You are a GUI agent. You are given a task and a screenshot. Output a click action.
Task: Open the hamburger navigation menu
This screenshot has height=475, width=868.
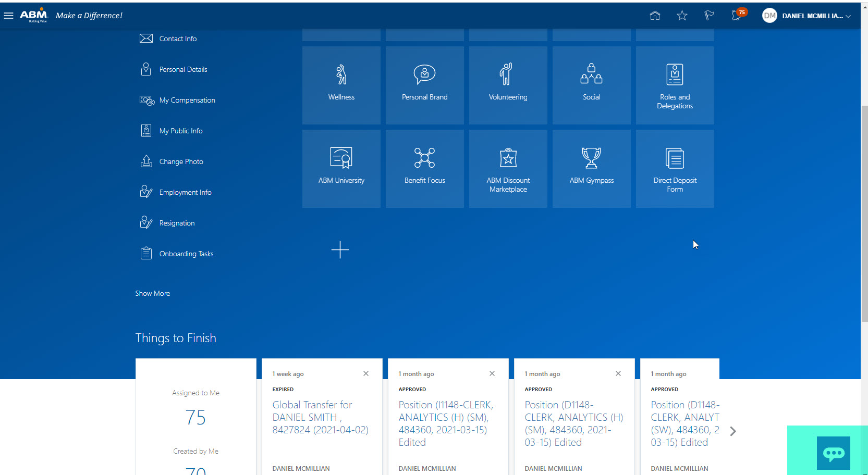pyautogui.click(x=8, y=15)
